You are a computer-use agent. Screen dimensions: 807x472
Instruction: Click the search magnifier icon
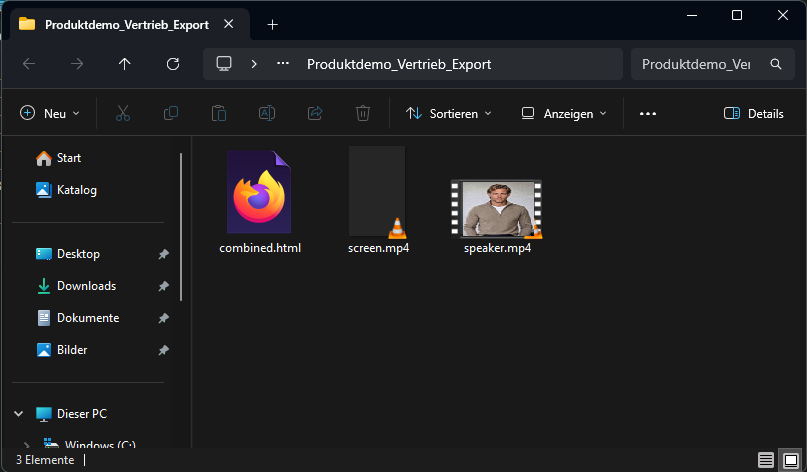[776, 64]
